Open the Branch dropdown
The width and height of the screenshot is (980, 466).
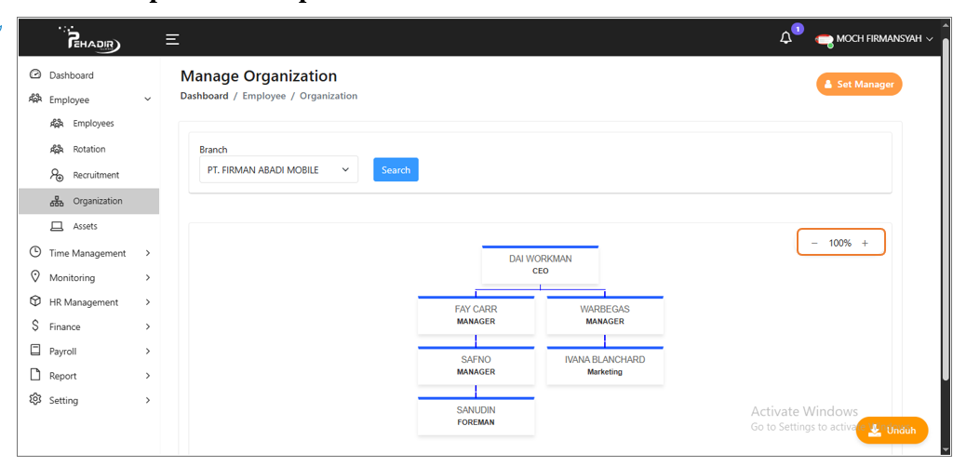278,170
